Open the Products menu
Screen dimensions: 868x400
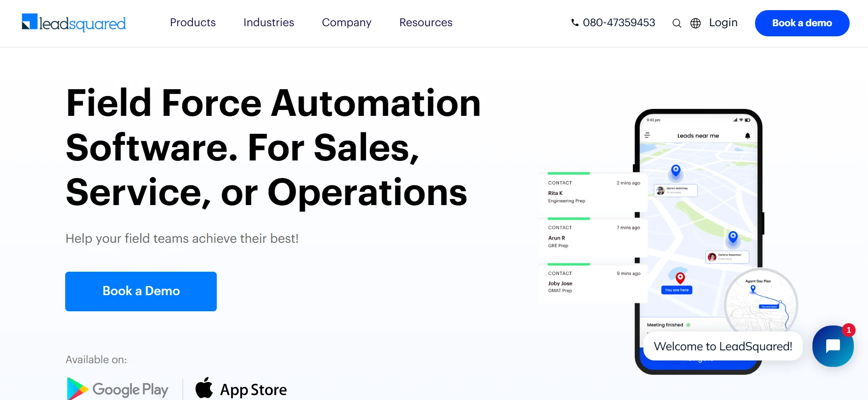click(x=193, y=23)
